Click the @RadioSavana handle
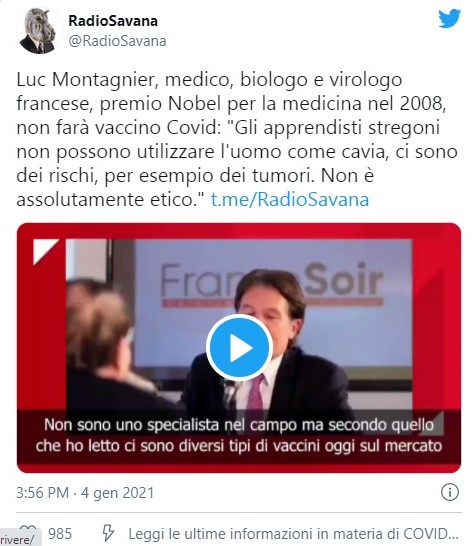This screenshot has width=474, height=546. pyautogui.click(x=117, y=41)
